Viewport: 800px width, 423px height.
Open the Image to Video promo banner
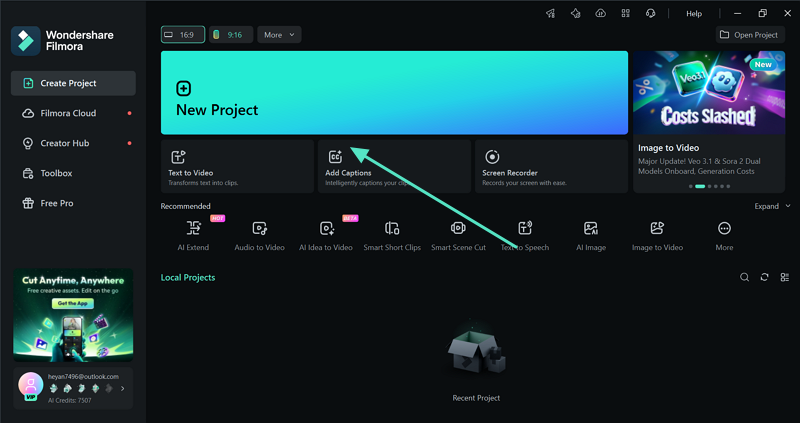[709, 108]
